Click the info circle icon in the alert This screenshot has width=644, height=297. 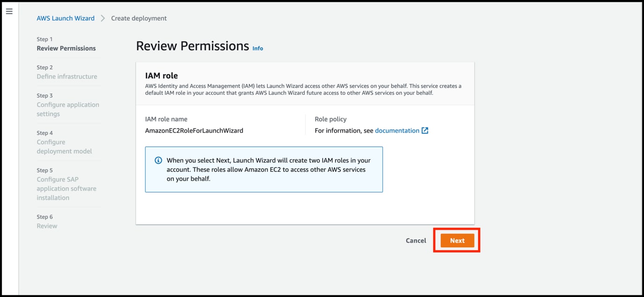(x=158, y=160)
